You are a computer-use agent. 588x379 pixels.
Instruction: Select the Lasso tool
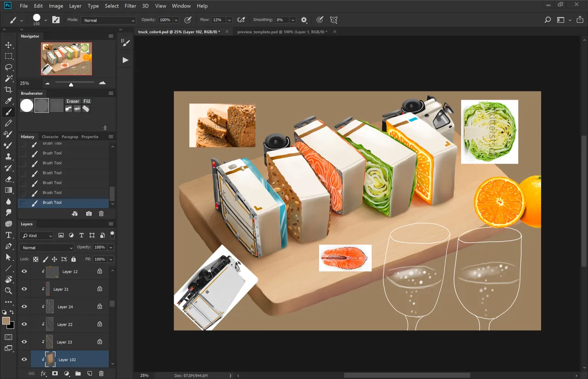[8, 68]
